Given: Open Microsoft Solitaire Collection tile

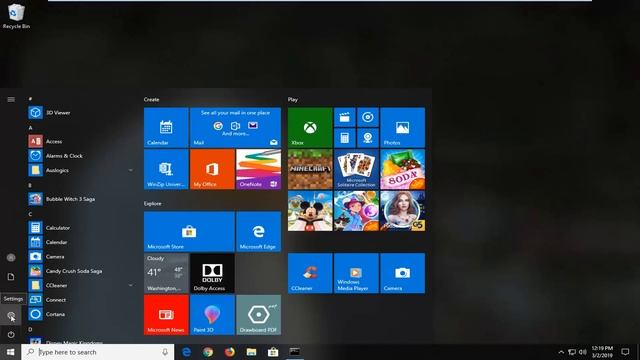Looking at the screenshot, I should pyautogui.click(x=356, y=169).
